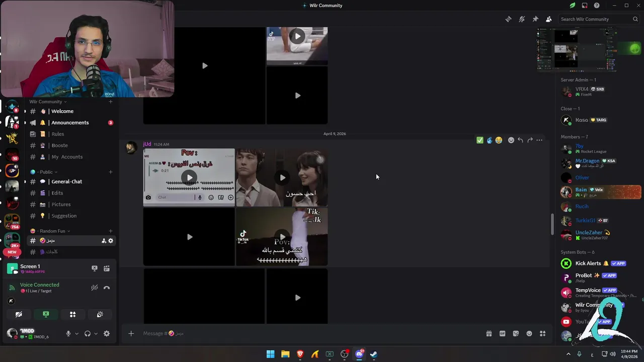Collapse the Random Fun category

(x=50, y=231)
